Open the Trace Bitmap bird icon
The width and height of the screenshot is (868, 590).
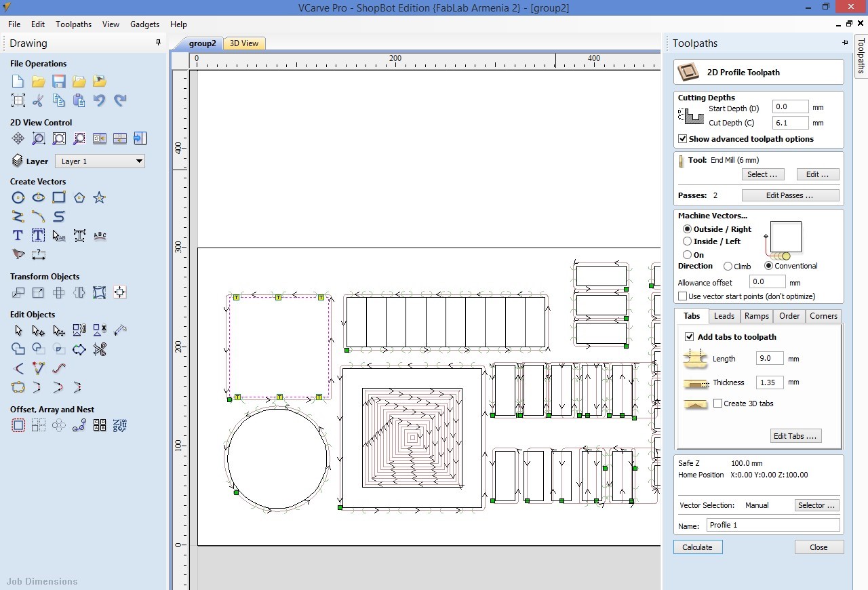pos(18,254)
